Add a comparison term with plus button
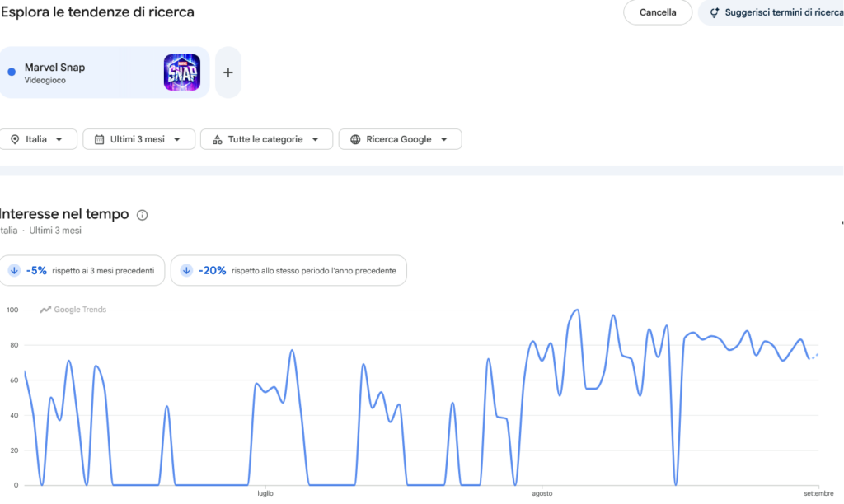The width and height of the screenshot is (844, 504). click(228, 72)
